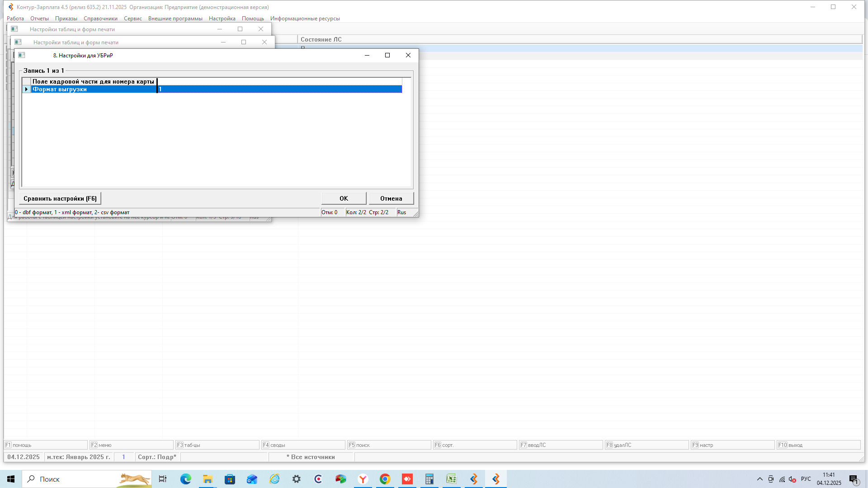Open File Explorer from the taskbar
This screenshot has height=488, width=868.
coord(208,479)
